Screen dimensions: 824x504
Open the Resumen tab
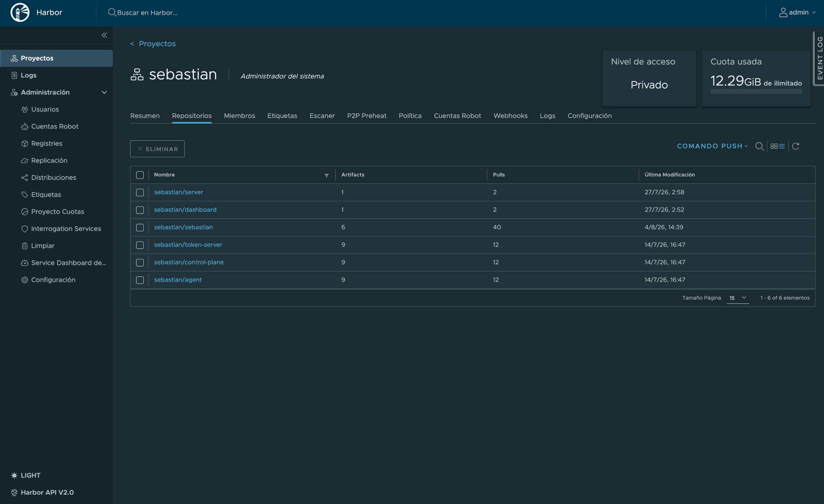click(145, 116)
